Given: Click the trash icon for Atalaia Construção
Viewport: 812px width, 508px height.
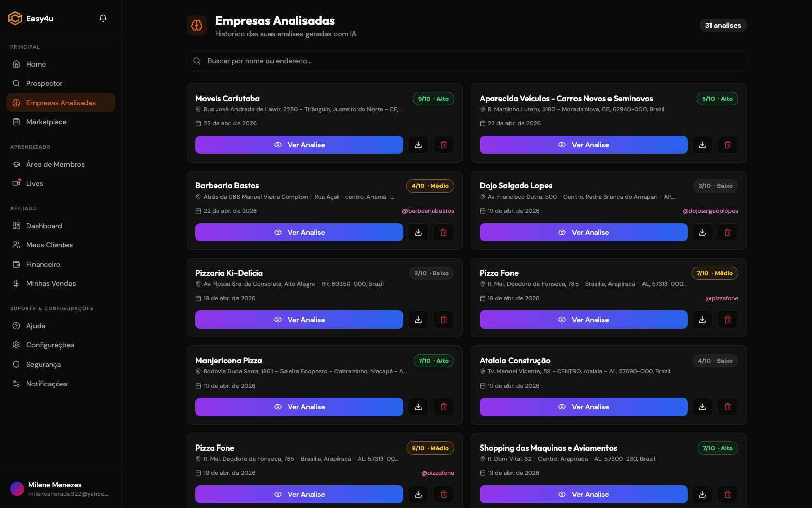Looking at the screenshot, I should tap(728, 407).
